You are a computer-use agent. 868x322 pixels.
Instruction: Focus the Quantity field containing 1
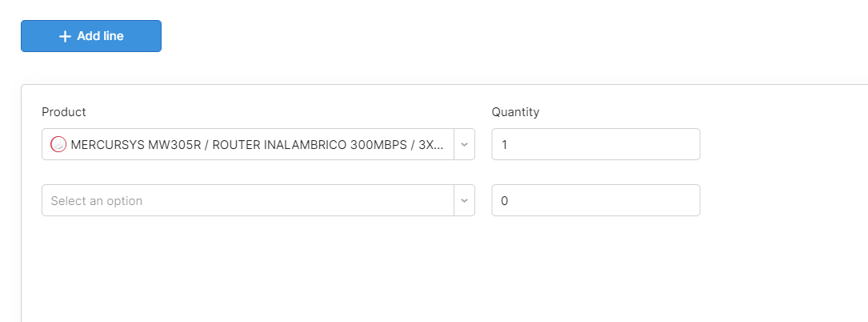point(596,145)
